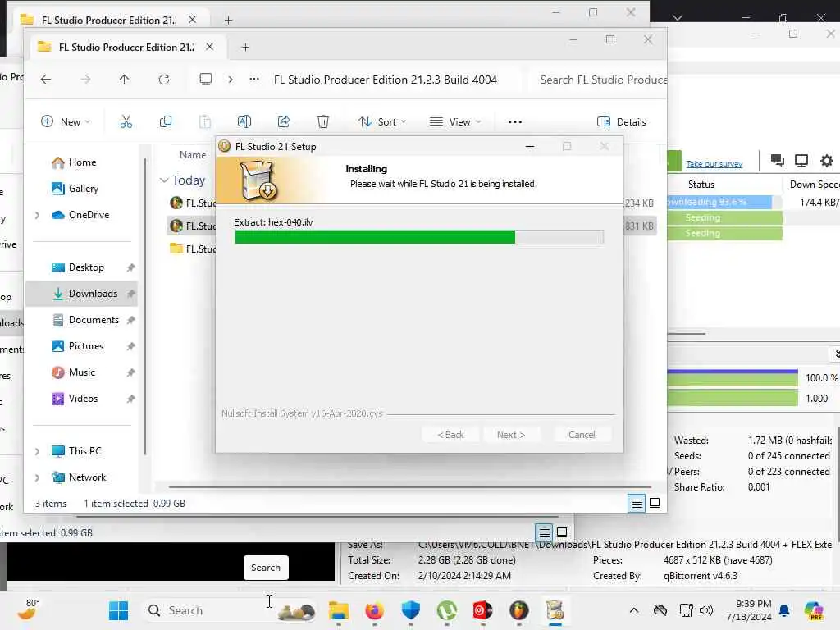The height and width of the screenshot is (630, 840).
Task: Click the Status column header in torrent client
Action: click(701, 185)
